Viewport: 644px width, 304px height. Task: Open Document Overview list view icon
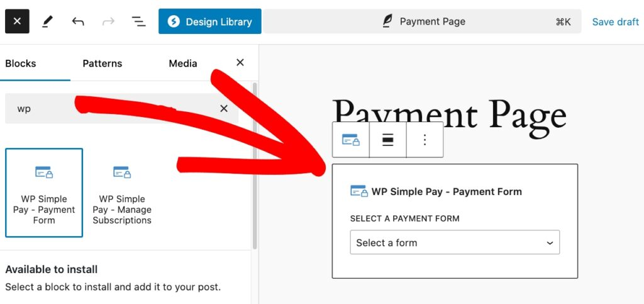pyautogui.click(x=138, y=21)
